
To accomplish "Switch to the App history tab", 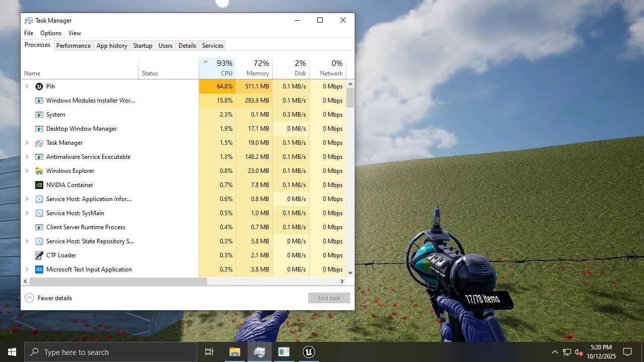I will 112,46.
